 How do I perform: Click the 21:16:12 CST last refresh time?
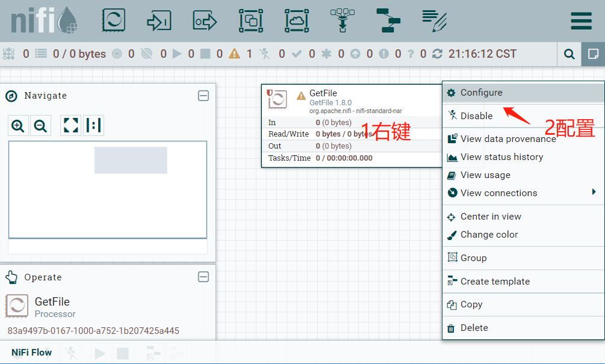[482, 54]
